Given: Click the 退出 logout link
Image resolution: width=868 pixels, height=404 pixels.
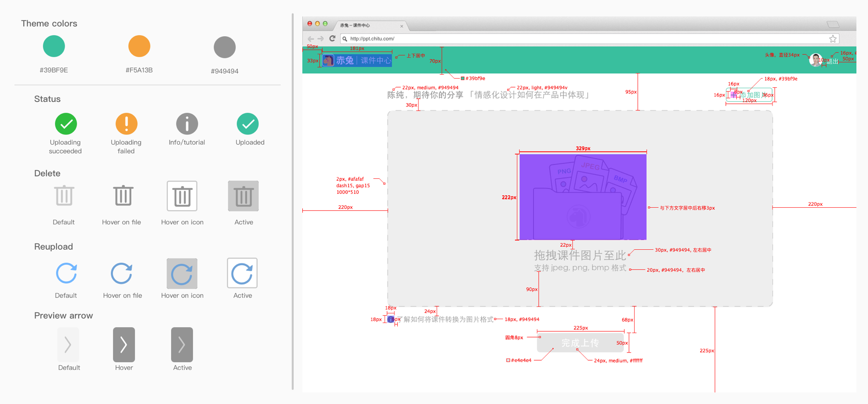Looking at the screenshot, I should click(x=833, y=61).
